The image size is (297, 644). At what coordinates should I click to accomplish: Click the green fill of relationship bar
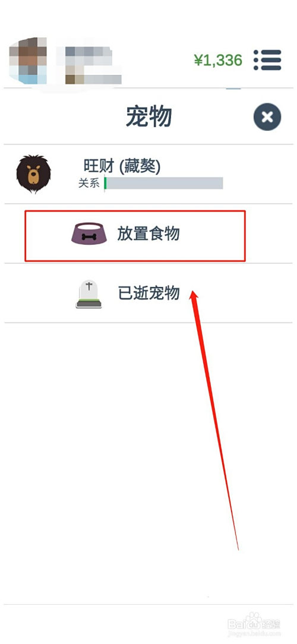coord(105,183)
